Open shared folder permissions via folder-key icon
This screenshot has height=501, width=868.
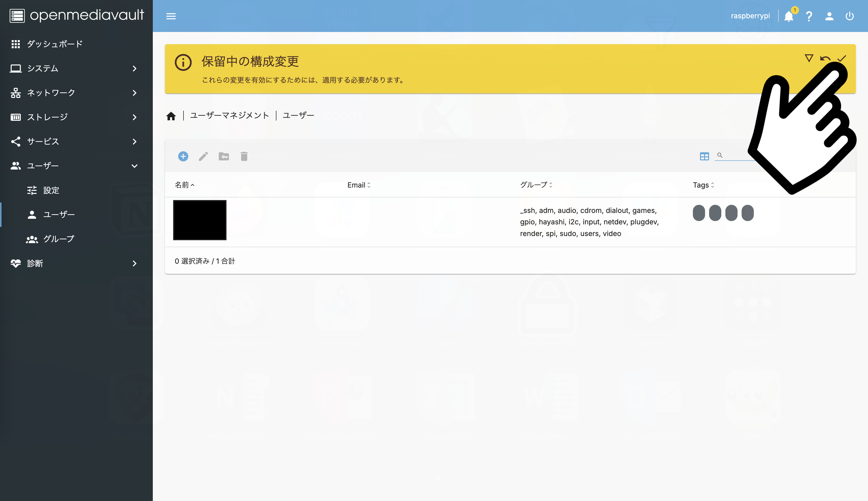click(x=224, y=156)
